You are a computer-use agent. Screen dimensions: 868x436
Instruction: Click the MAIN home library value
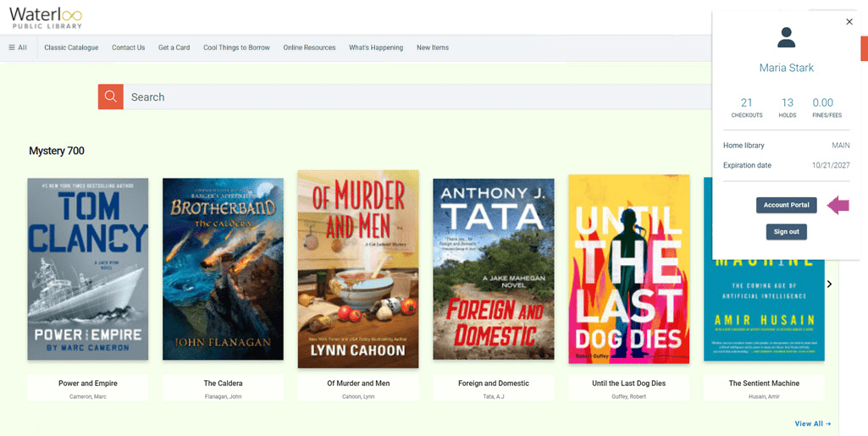840,145
